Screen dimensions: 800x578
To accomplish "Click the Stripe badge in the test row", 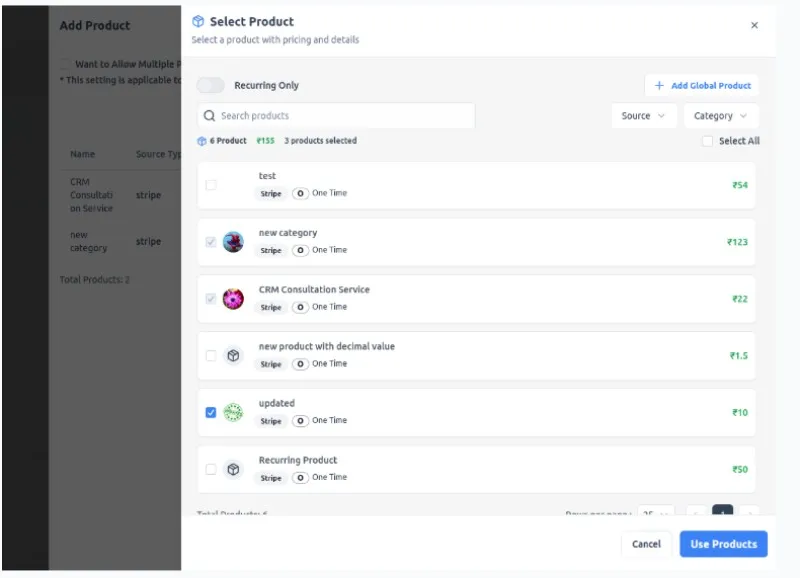I will pyautogui.click(x=271, y=193).
